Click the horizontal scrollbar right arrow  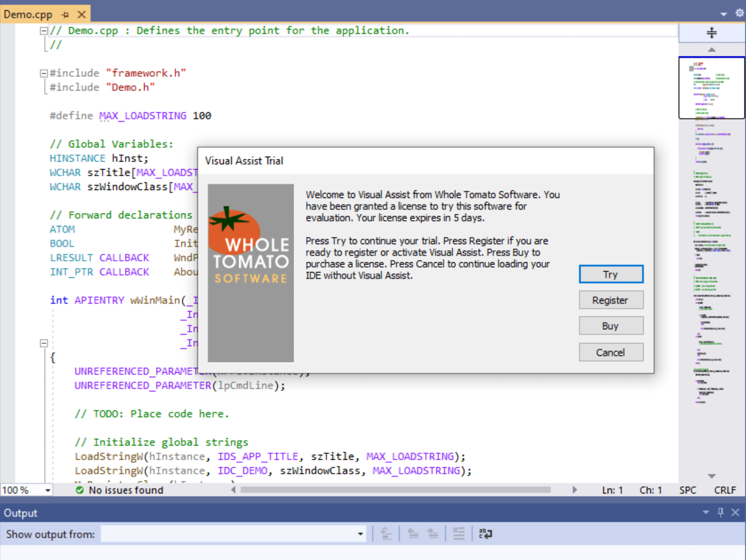tap(575, 490)
